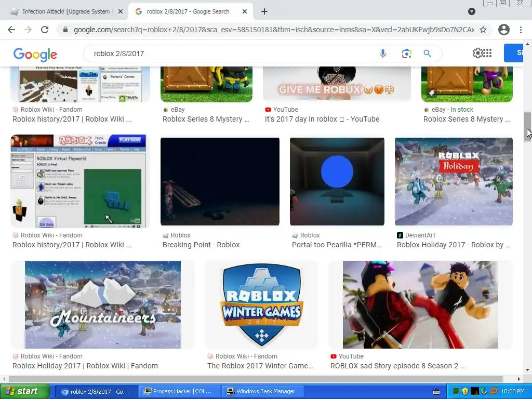Open Chrome's three-dot menu

pyautogui.click(x=521, y=30)
